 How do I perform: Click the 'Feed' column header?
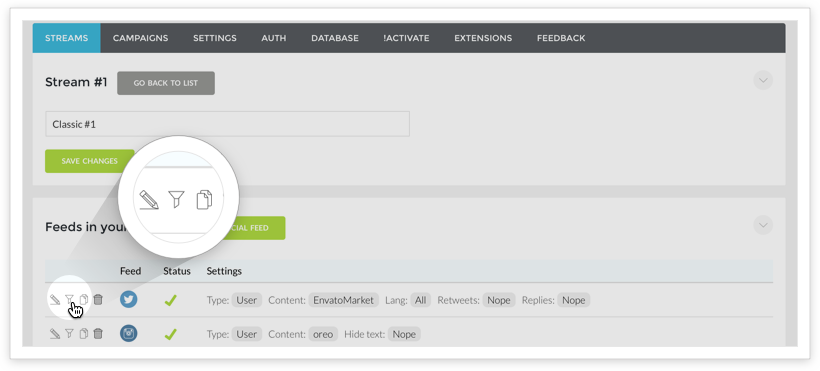point(131,271)
